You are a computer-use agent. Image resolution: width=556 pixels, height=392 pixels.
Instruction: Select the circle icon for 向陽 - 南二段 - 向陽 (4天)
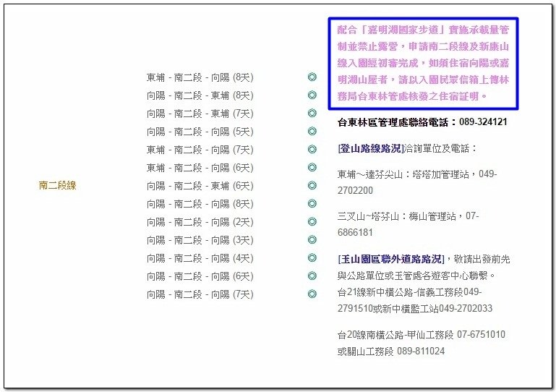(x=312, y=258)
